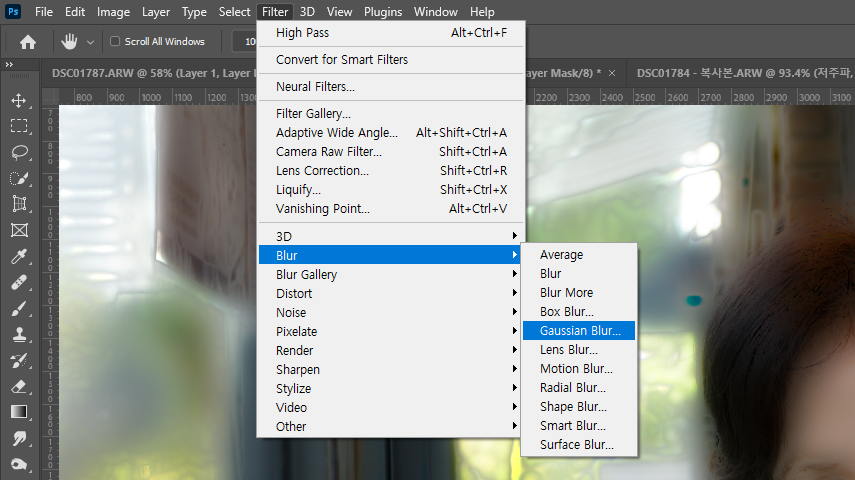Select the Quick Selection tool
The height and width of the screenshot is (480, 855).
19,178
